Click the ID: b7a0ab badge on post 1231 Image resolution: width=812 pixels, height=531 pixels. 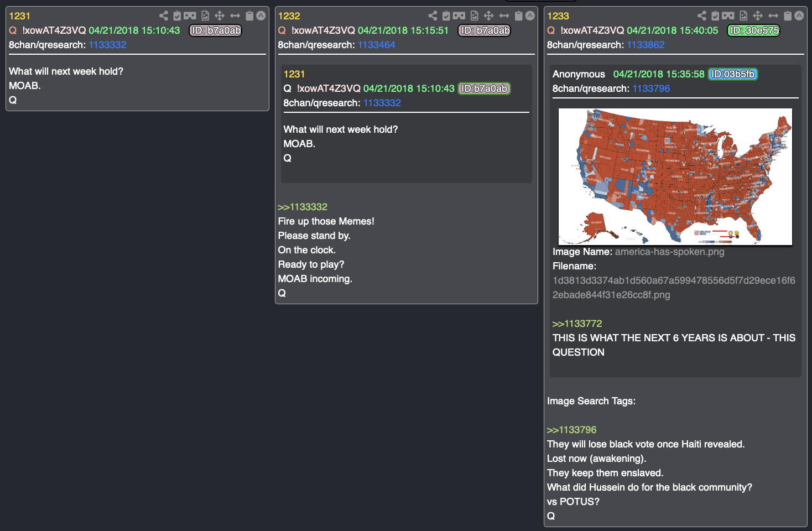pos(216,30)
